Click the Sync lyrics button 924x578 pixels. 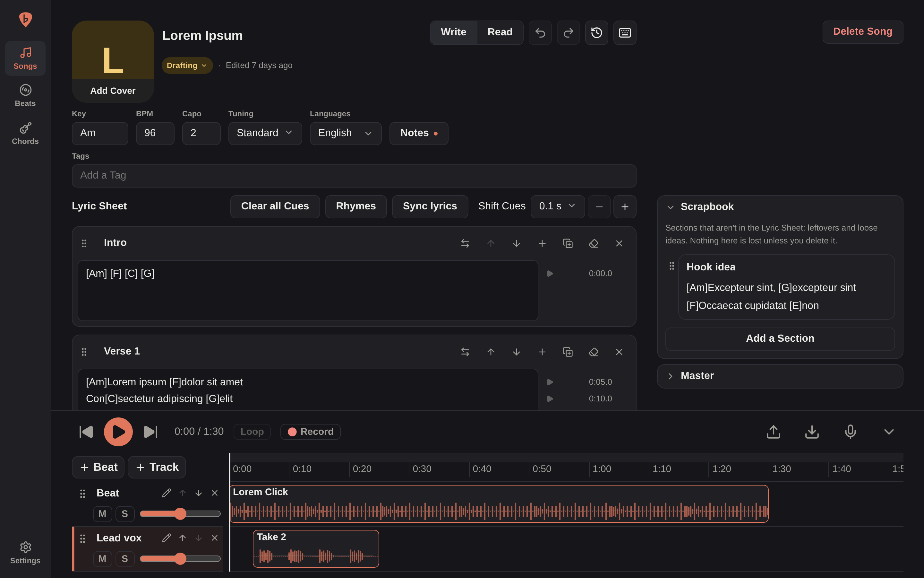tap(430, 206)
